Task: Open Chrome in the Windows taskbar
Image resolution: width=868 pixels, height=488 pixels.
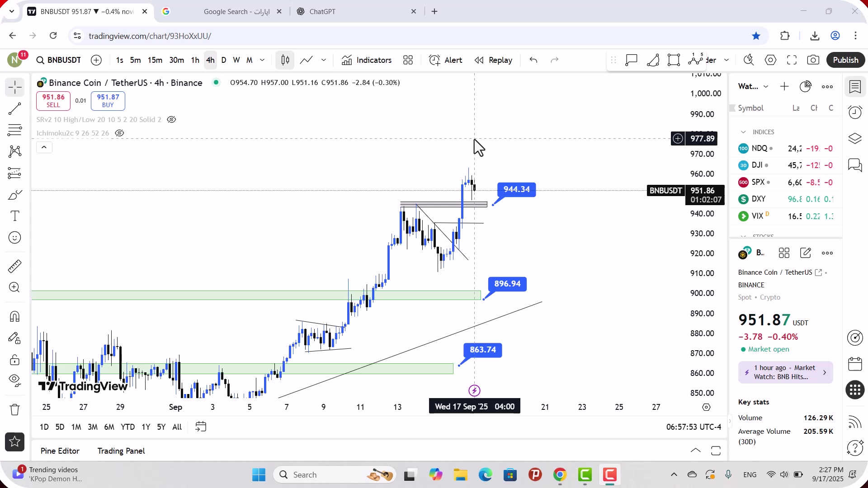Action: [560, 475]
